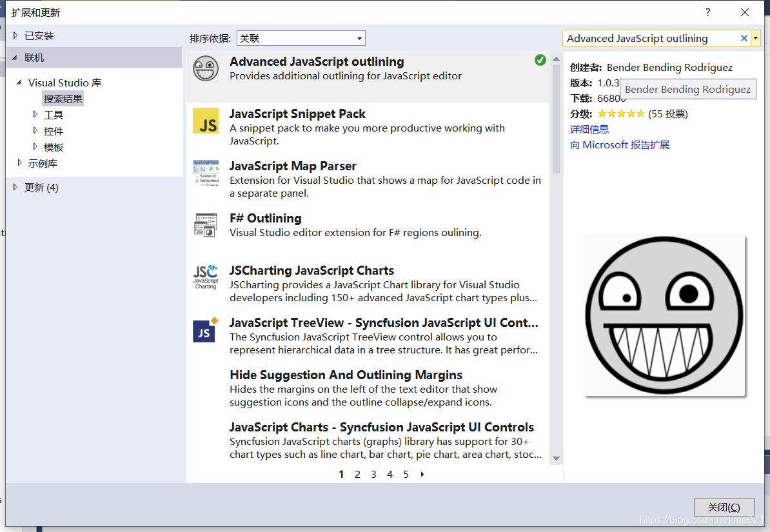
Task: Click the JavaScript Snippet Pack JS icon
Action: coord(205,121)
